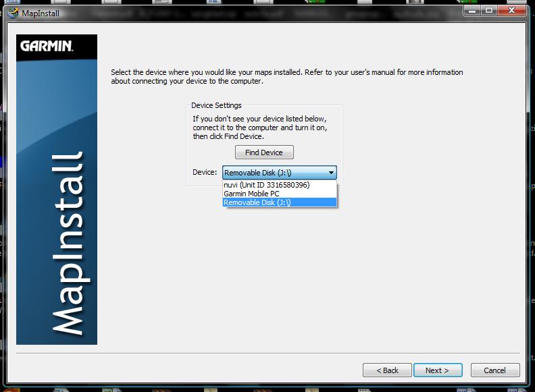
Task: Click the Garmin logo in the sidebar
Action: coord(47,47)
